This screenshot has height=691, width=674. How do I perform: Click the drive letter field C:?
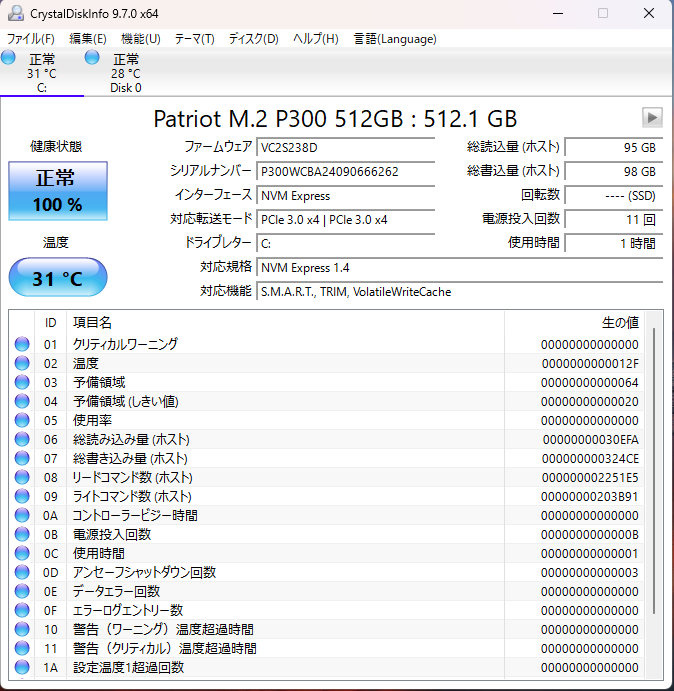[346, 243]
